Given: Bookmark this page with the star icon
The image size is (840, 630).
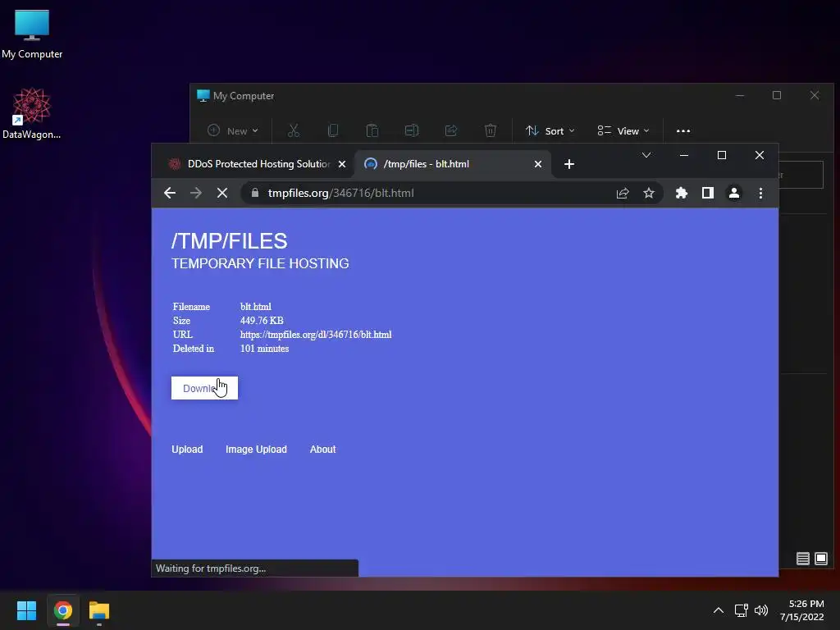Looking at the screenshot, I should click(x=649, y=193).
